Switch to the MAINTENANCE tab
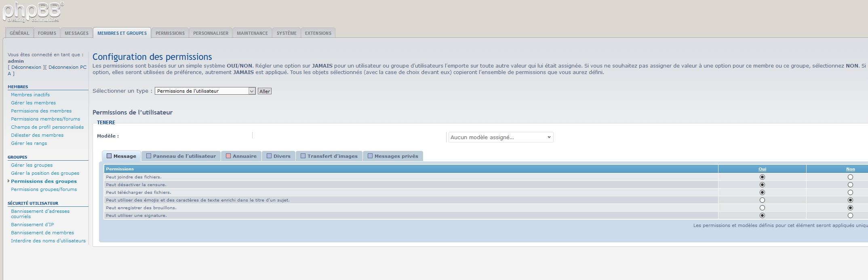Image resolution: width=868 pixels, height=280 pixels. (x=252, y=33)
